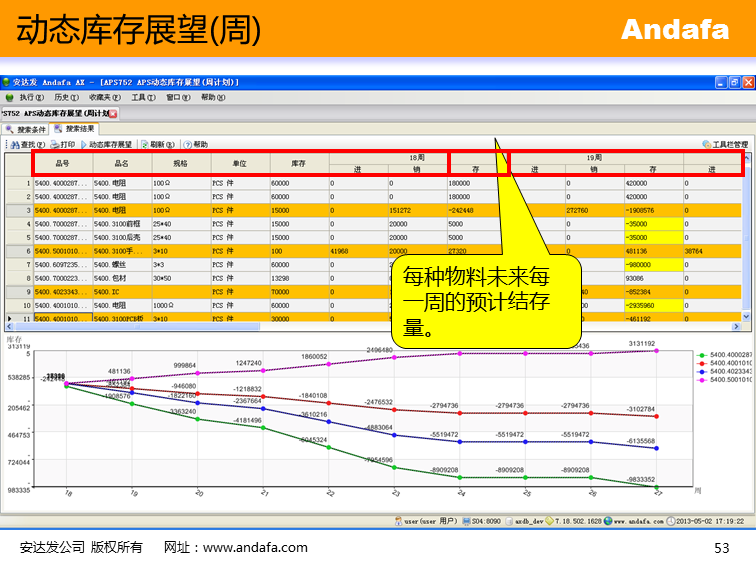Open the 窗口 menu

(178, 98)
